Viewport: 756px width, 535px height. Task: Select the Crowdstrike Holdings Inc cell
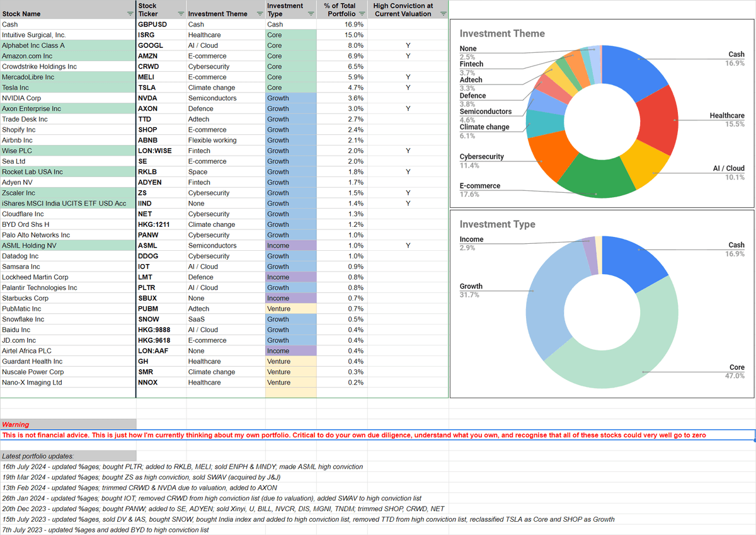[x=68, y=67]
